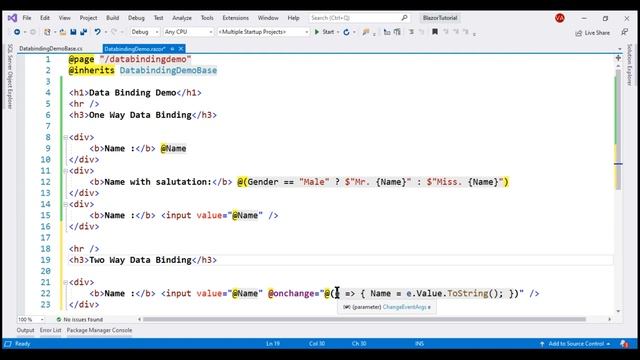Collapse the div block at line 21
The width and height of the screenshot is (640, 360).
65,282
